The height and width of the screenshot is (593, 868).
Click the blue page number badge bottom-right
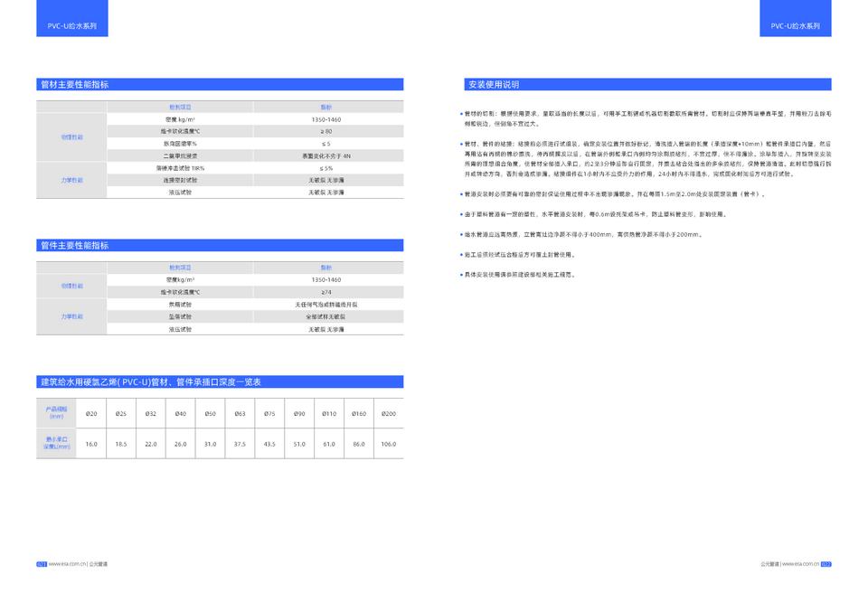[826, 563]
